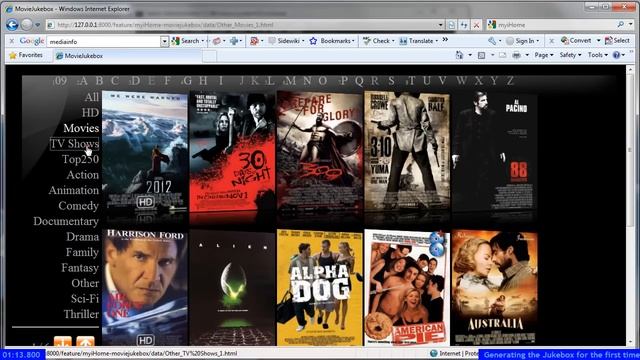Open the dropdown next to the Print icon
The image size is (640, 360).
pyautogui.click(x=527, y=55)
